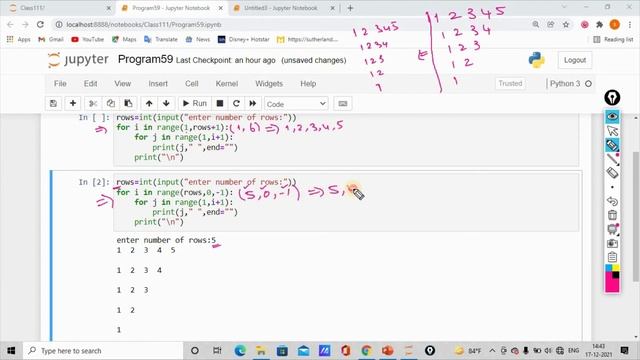The width and height of the screenshot is (640, 360).
Task: Click inside the first code cell
Action: click(x=346, y=139)
